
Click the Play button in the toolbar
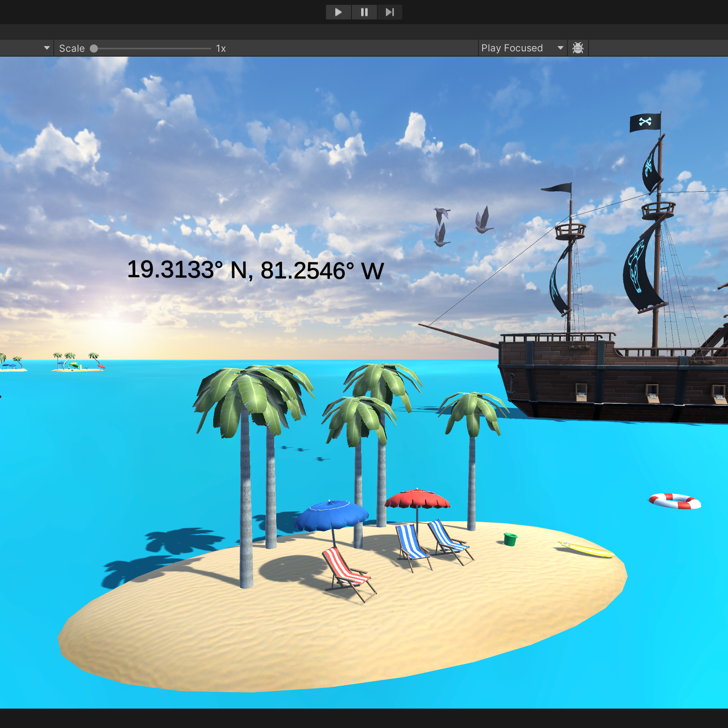339,12
